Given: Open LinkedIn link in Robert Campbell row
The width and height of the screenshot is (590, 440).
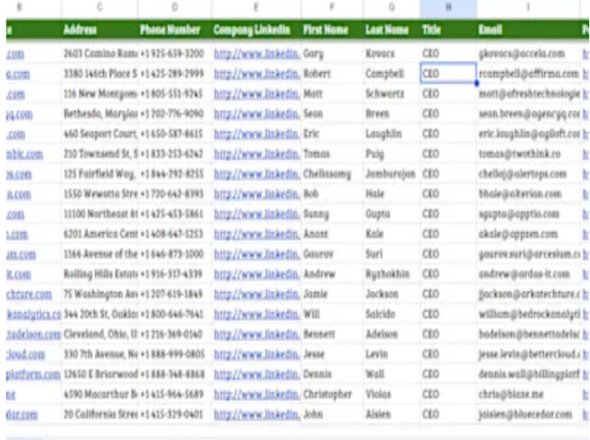Looking at the screenshot, I should 257,74.
